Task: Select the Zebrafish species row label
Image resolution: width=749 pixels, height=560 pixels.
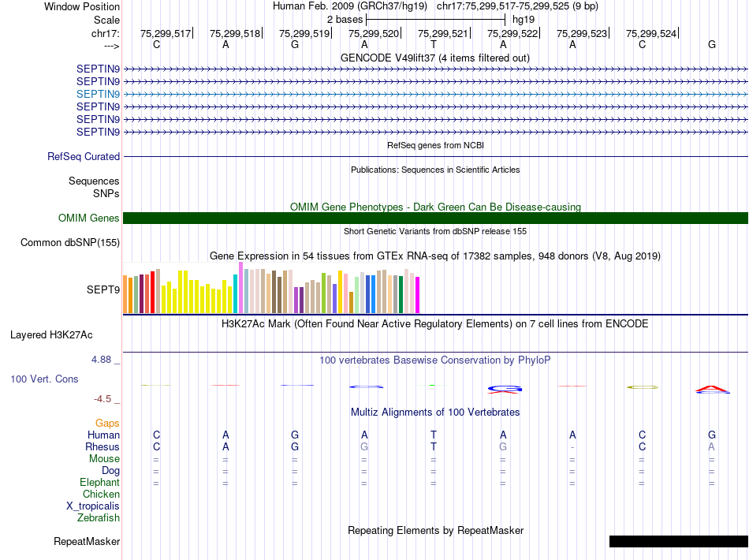Action: click(99, 518)
